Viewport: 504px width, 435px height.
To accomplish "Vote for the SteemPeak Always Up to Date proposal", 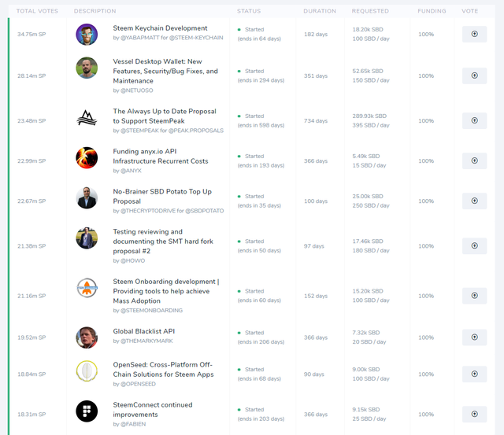I will [474, 120].
